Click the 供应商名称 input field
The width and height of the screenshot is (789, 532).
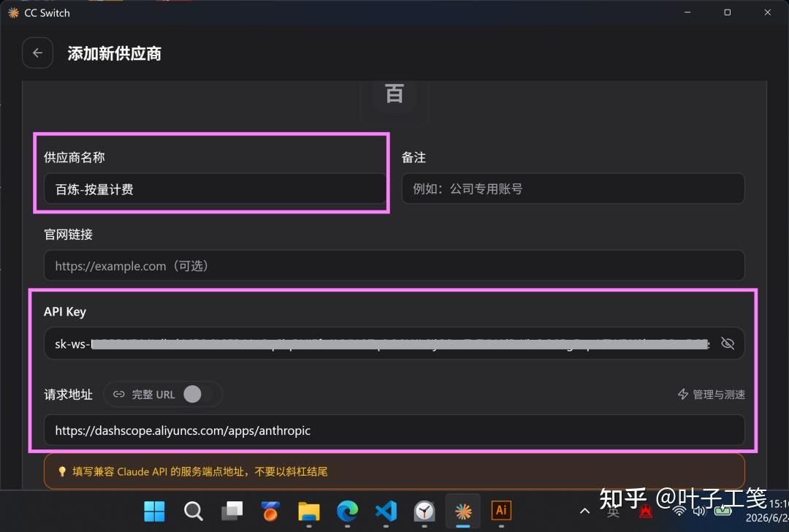[x=215, y=189]
